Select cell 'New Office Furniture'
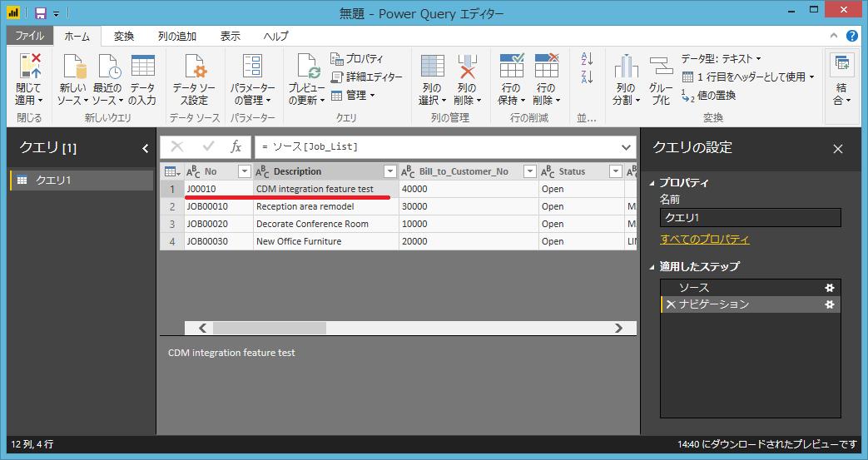The height and width of the screenshot is (460, 868). pos(326,241)
